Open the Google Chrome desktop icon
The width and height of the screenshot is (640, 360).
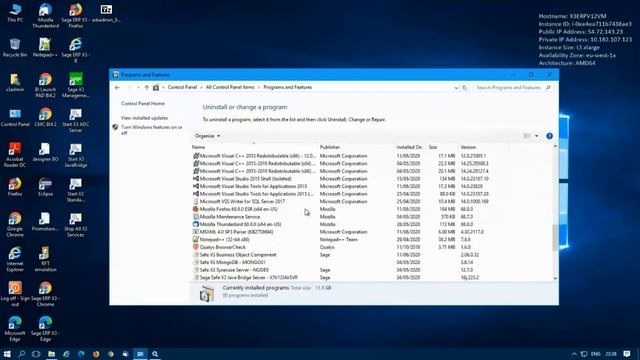point(15,224)
